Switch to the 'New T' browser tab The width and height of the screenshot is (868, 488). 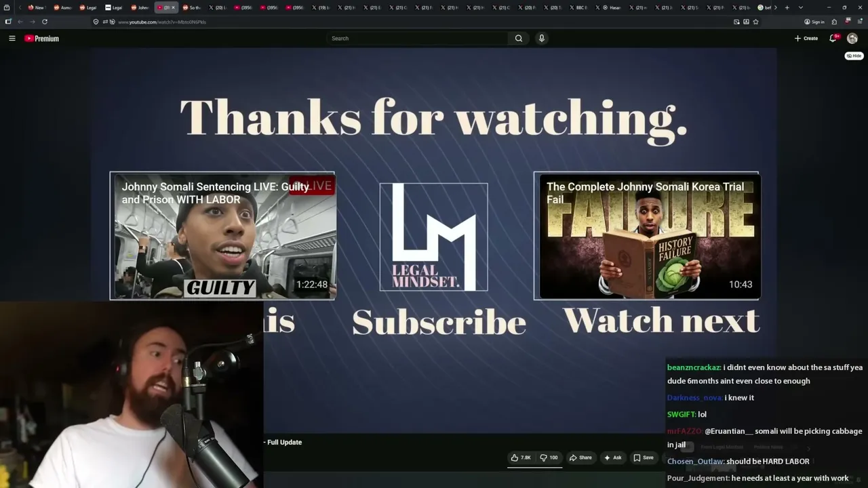pyautogui.click(x=36, y=7)
